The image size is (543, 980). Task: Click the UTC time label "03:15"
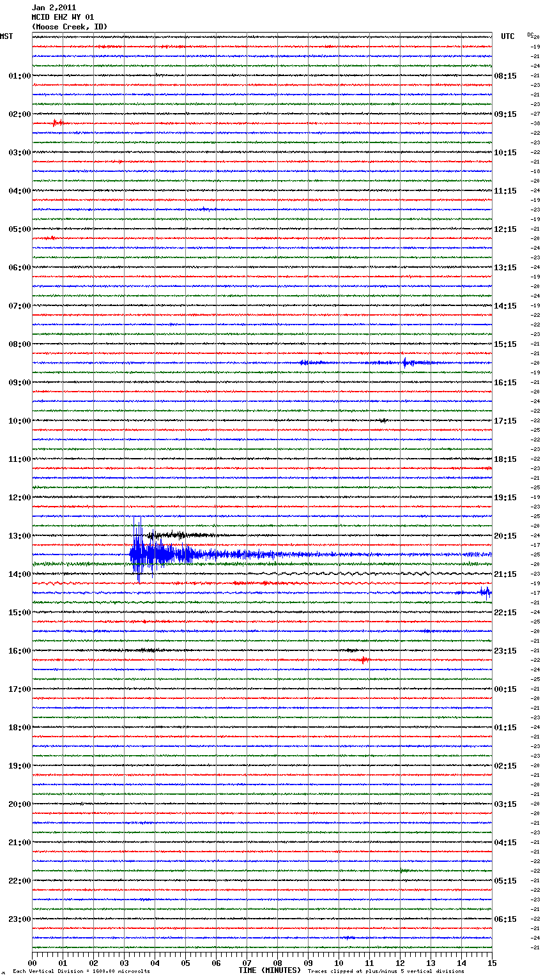click(x=505, y=804)
